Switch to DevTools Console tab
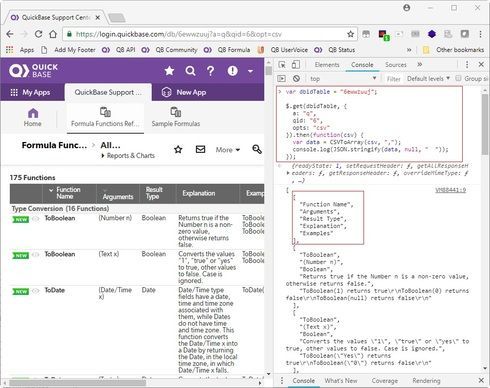 pos(362,65)
